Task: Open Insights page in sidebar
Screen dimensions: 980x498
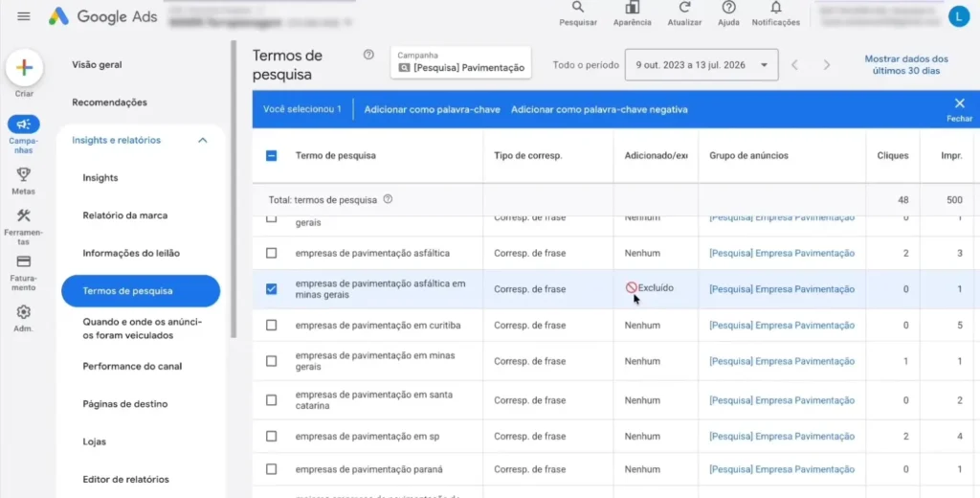Action: tap(100, 178)
